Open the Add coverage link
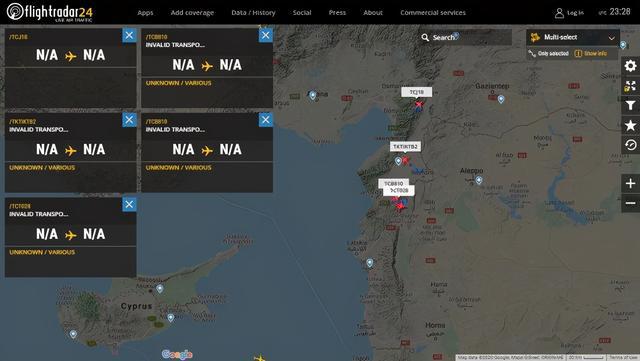The image size is (640, 361). click(x=192, y=13)
